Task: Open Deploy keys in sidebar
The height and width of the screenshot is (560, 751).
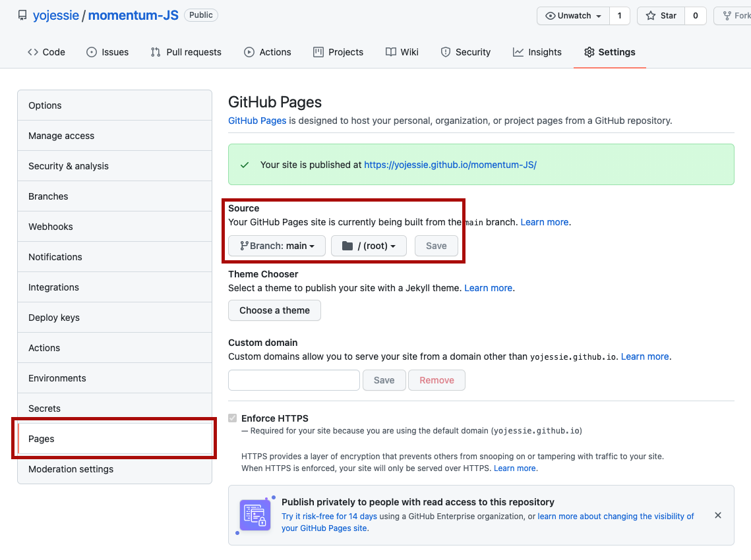Action: click(x=115, y=318)
